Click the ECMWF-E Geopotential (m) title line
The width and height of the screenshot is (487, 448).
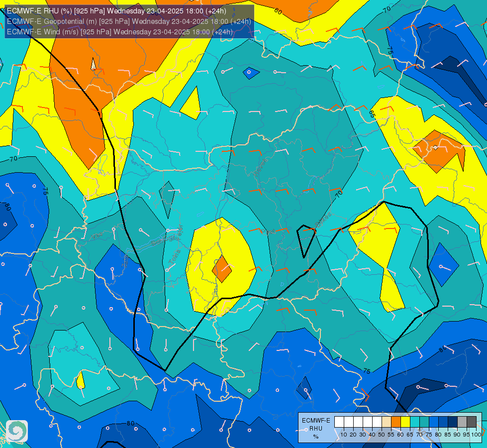pyautogui.click(x=129, y=21)
